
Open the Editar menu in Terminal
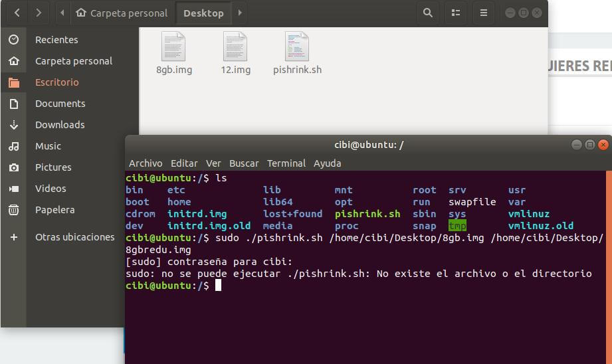(184, 163)
